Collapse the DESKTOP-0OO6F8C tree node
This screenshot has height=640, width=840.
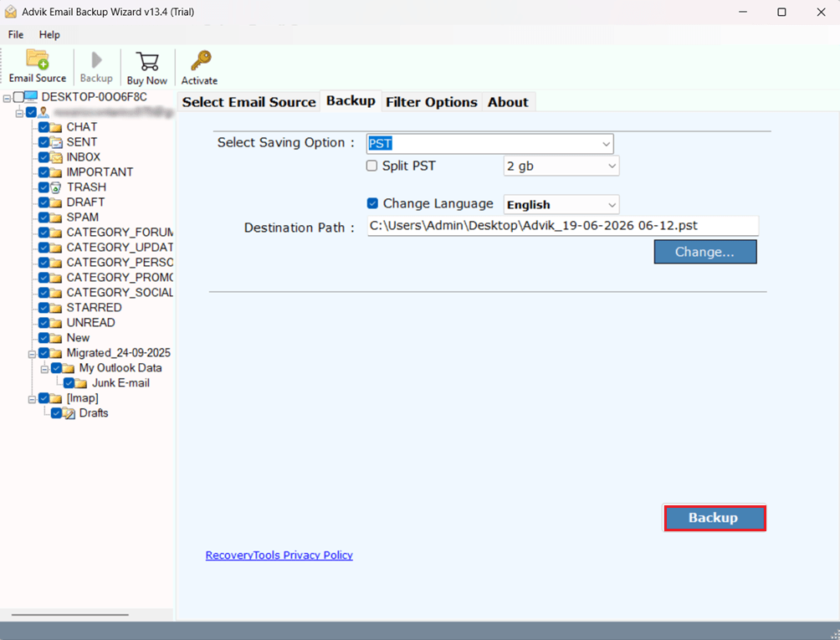click(7, 98)
